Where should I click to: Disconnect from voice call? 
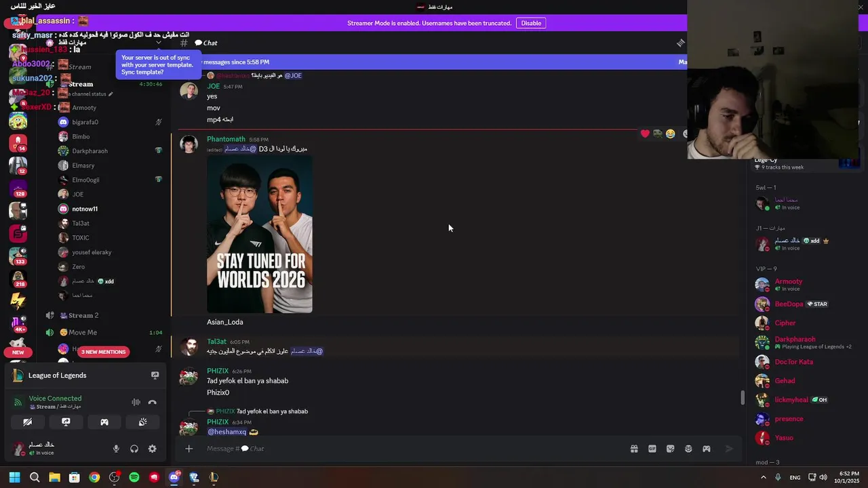(152, 402)
